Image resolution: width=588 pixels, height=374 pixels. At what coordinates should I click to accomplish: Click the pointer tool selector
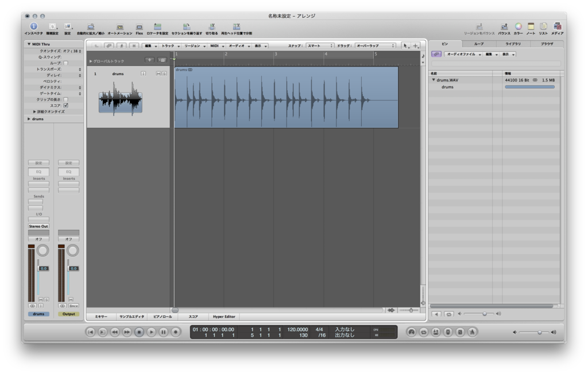point(405,46)
